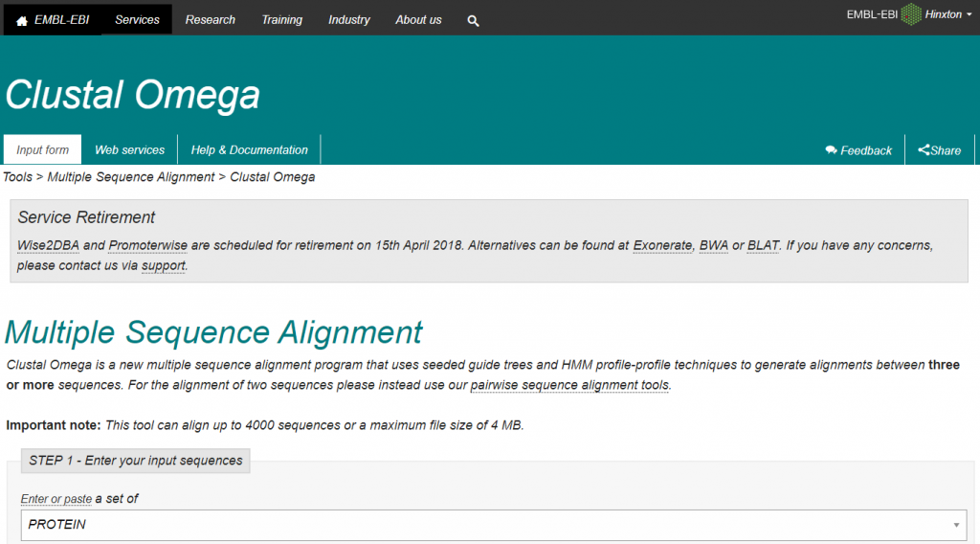Click the EMBL-EBI home text link

(61, 20)
